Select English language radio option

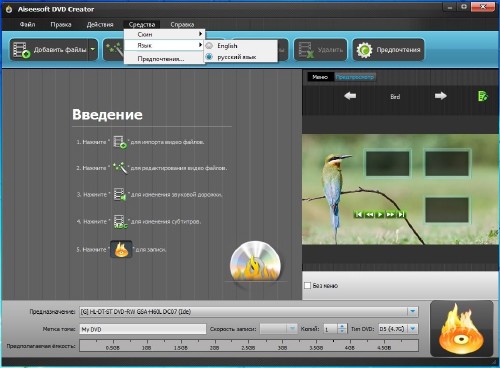(241, 46)
